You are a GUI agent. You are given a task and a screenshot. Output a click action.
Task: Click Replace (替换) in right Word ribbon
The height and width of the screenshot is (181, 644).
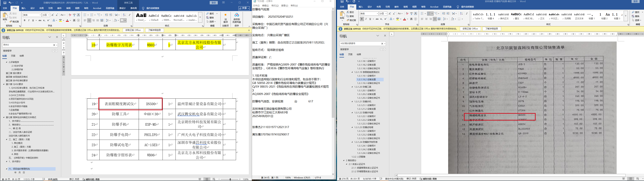(x=636, y=16)
